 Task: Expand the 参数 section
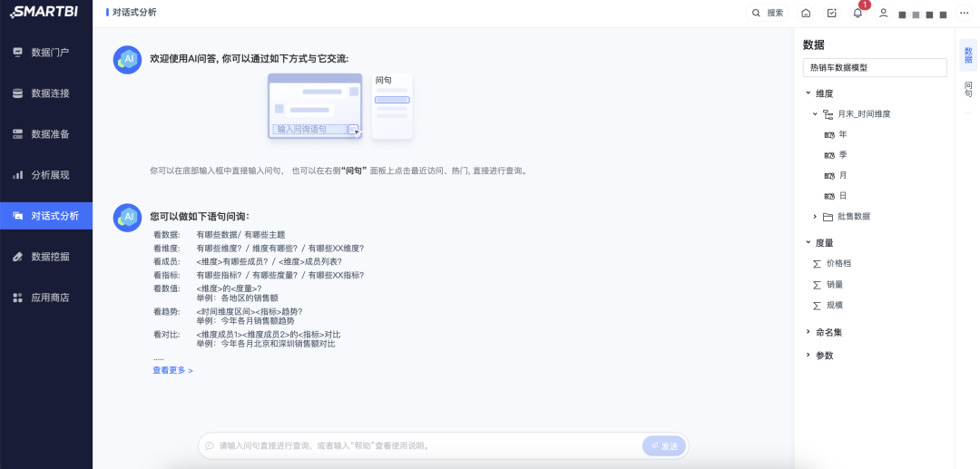[808, 355]
